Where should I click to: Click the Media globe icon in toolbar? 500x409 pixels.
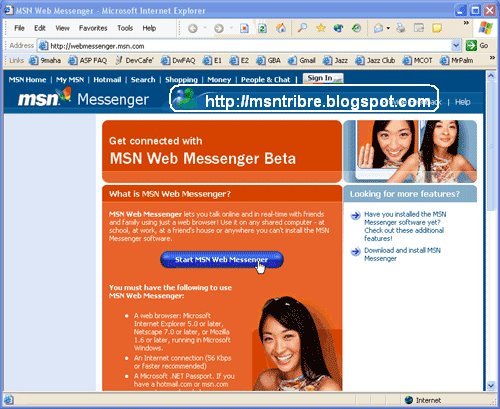point(339,28)
